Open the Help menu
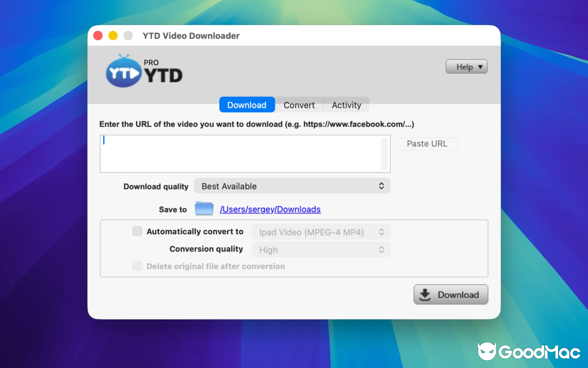This screenshot has height=368, width=588. pyautogui.click(x=466, y=66)
